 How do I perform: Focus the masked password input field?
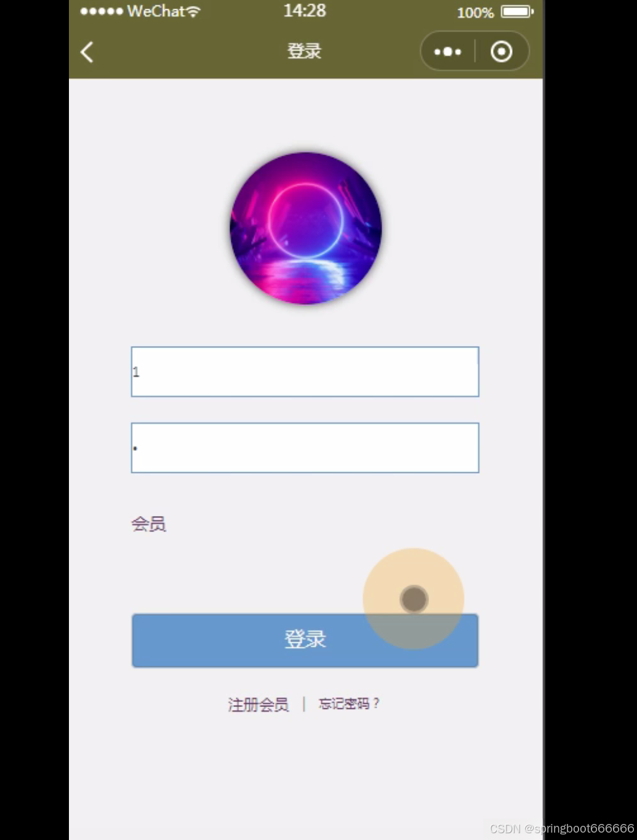coord(305,448)
